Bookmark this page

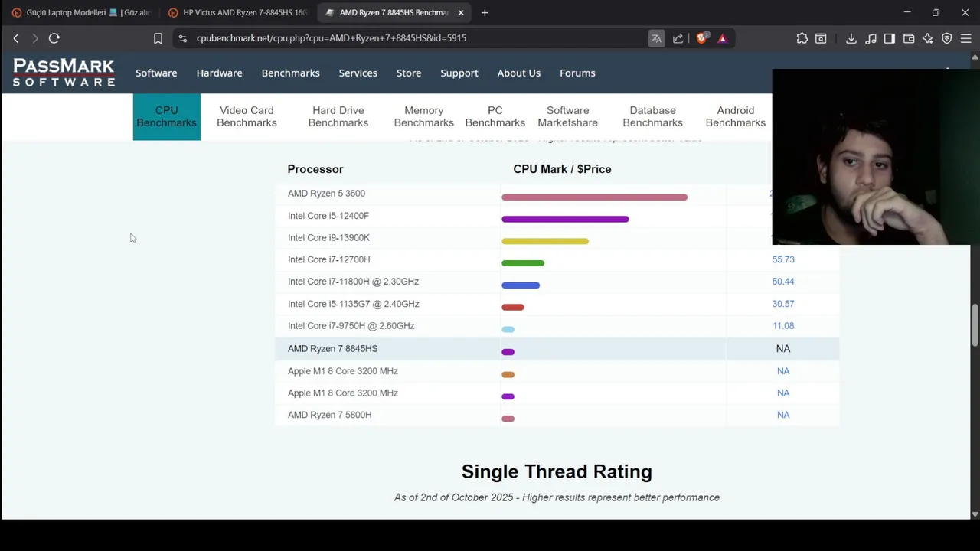click(158, 38)
